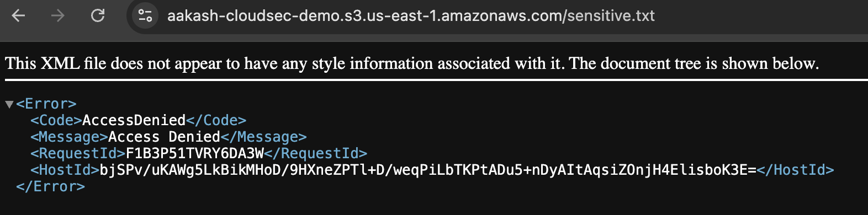Select the long HostId value string
868x215 pixels.
point(428,170)
